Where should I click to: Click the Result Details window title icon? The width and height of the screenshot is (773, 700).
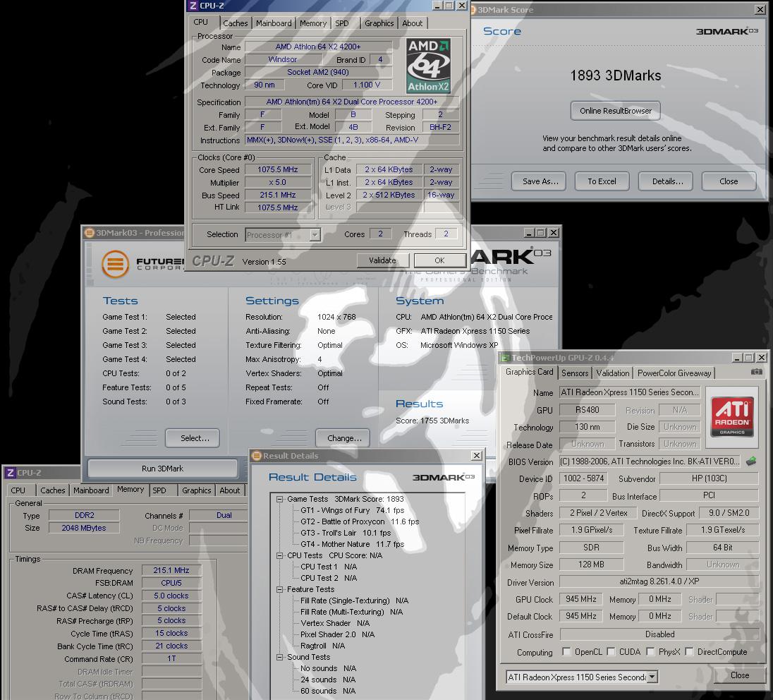256,456
